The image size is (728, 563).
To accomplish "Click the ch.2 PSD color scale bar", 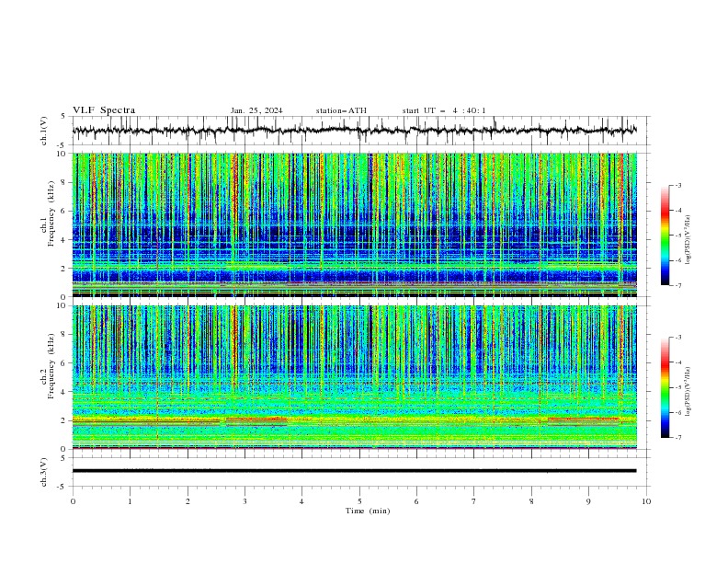I will 665,387.
